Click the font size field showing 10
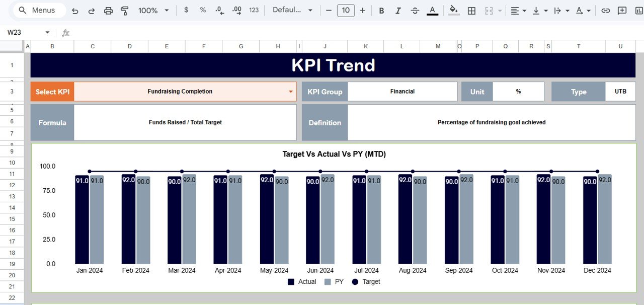 tap(346, 10)
